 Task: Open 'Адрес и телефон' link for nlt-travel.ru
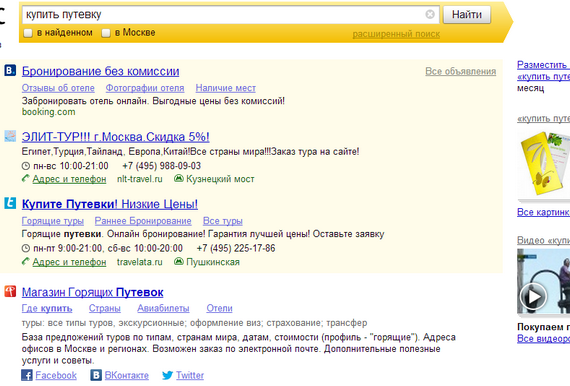(69, 179)
